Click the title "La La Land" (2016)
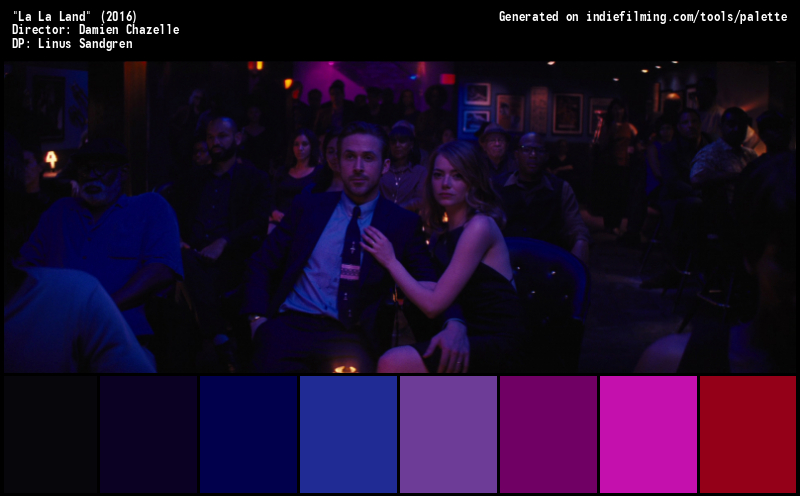Image resolution: width=800 pixels, height=496 pixels. tap(74, 16)
